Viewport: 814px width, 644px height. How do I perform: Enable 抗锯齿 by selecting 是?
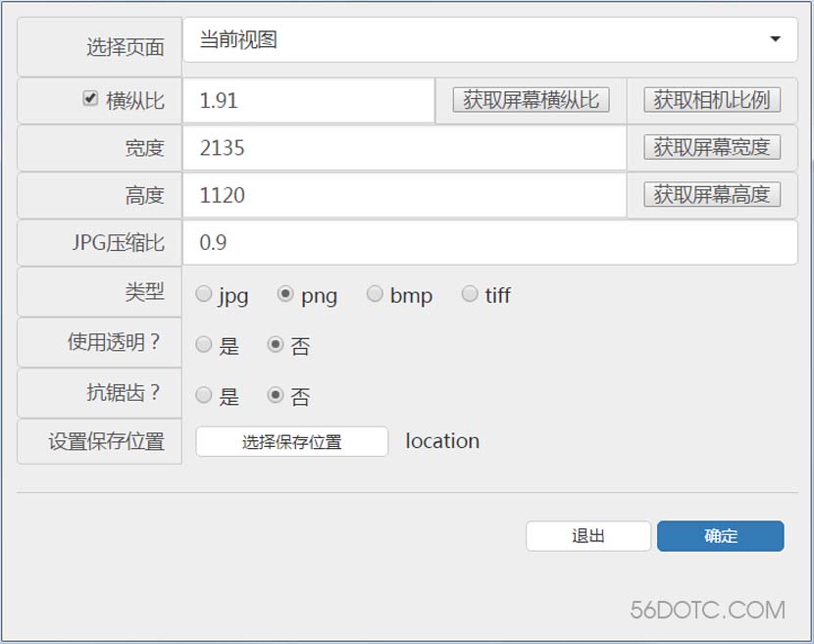click(x=204, y=396)
